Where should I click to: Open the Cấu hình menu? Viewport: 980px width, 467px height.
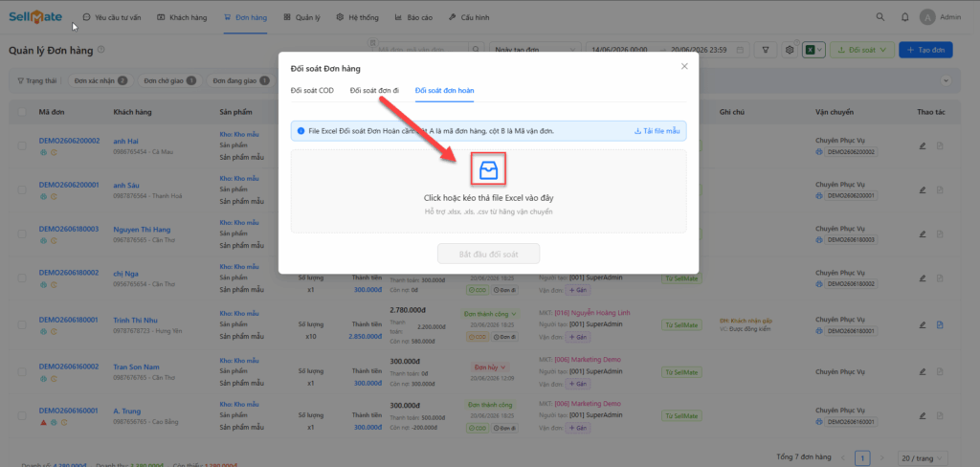tap(469, 17)
